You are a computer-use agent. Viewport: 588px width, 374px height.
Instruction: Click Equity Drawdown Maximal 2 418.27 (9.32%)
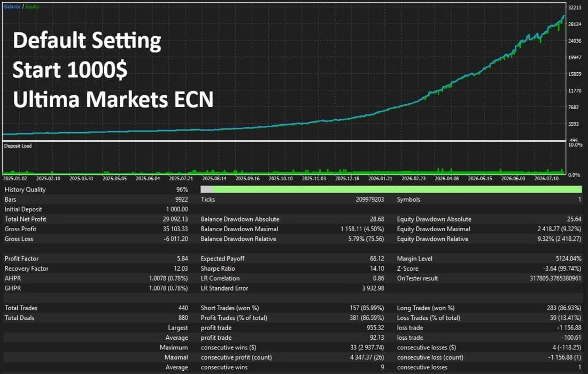point(559,228)
